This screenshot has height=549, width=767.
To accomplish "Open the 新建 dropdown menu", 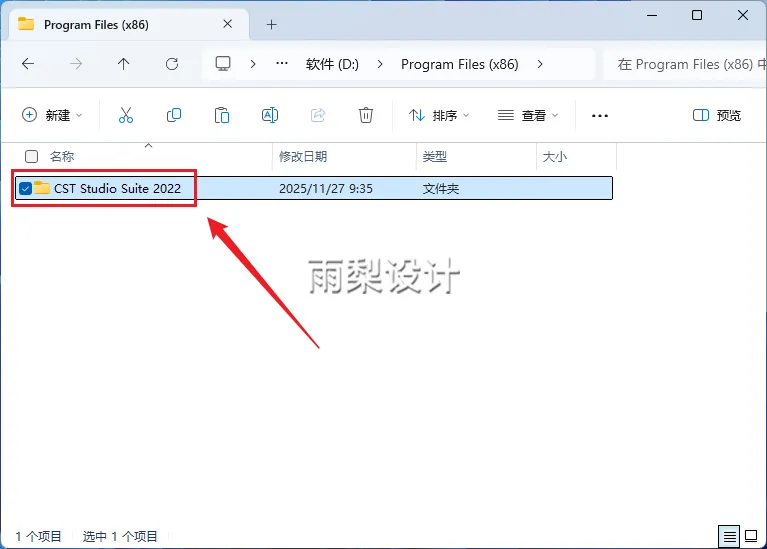I will tap(52, 115).
